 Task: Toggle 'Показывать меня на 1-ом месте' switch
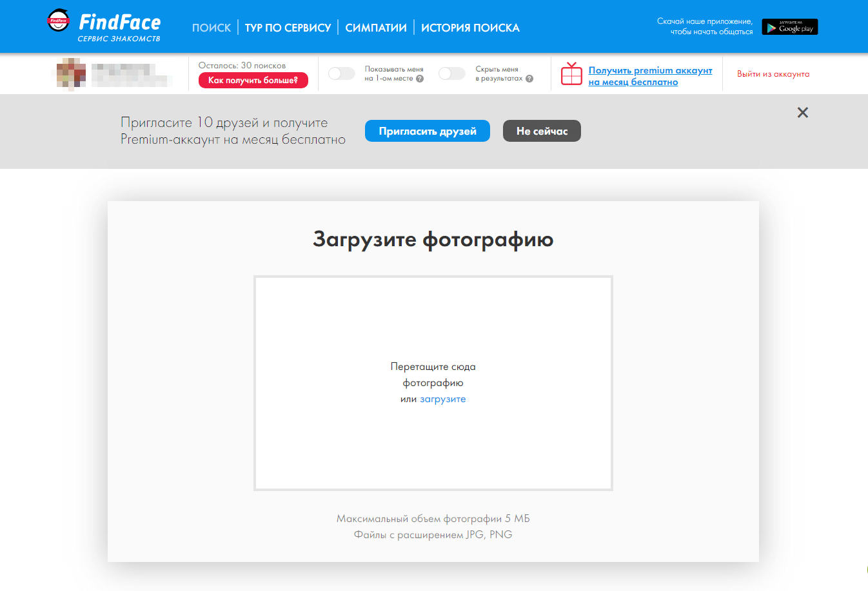pos(341,74)
